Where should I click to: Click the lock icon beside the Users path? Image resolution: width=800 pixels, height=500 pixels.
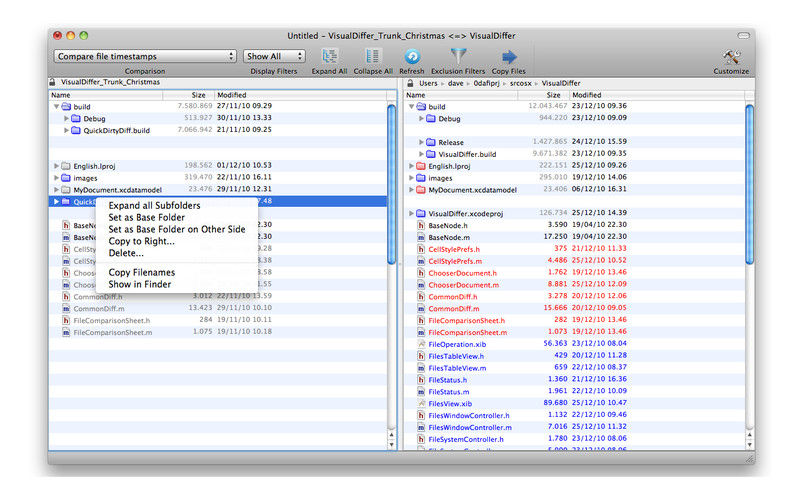(410, 83)
